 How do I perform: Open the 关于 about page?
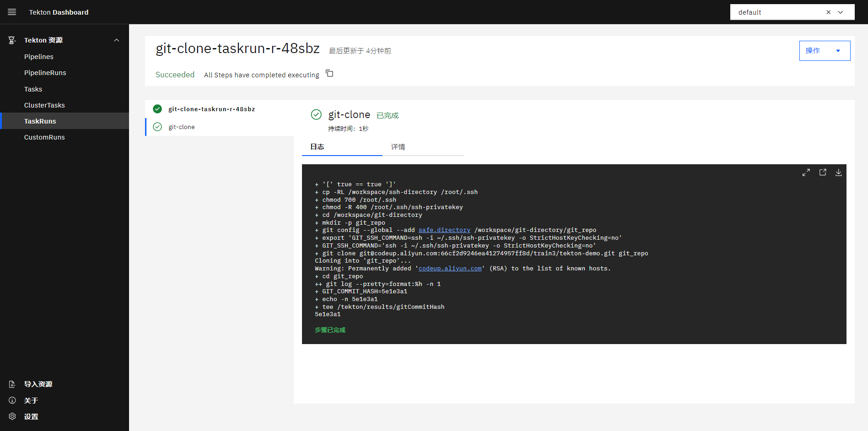point(31,400)
